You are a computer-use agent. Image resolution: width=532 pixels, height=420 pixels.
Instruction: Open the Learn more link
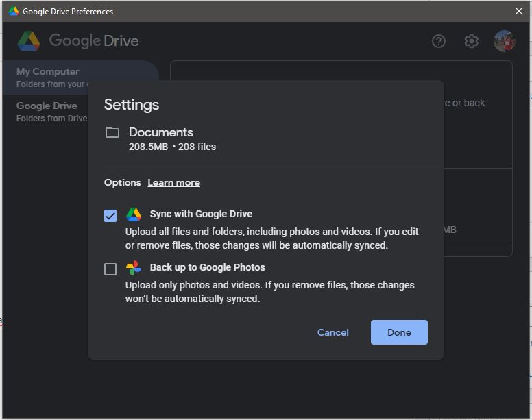[173, 182]
